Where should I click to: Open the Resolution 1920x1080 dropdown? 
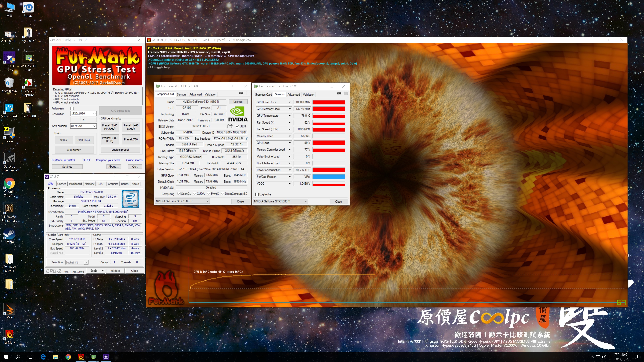pos(83,114)
